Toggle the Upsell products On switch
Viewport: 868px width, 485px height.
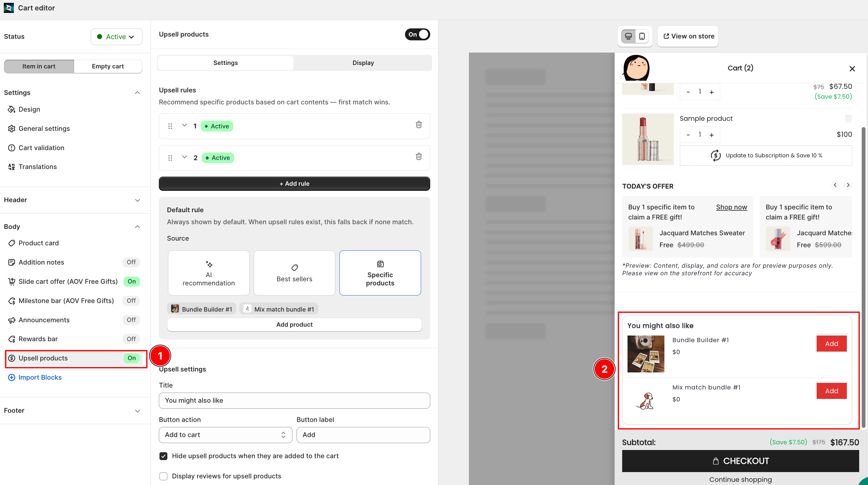(x=418, y=34)
